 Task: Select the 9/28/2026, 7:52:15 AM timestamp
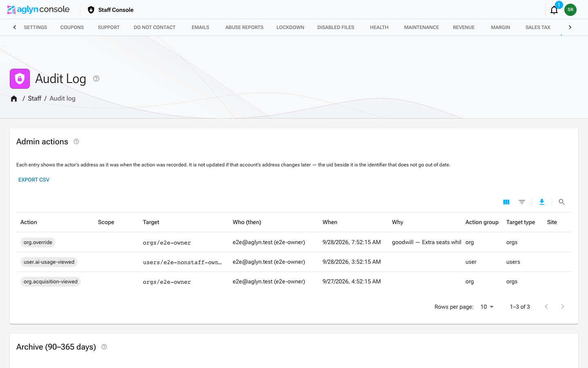pos(352,242)
